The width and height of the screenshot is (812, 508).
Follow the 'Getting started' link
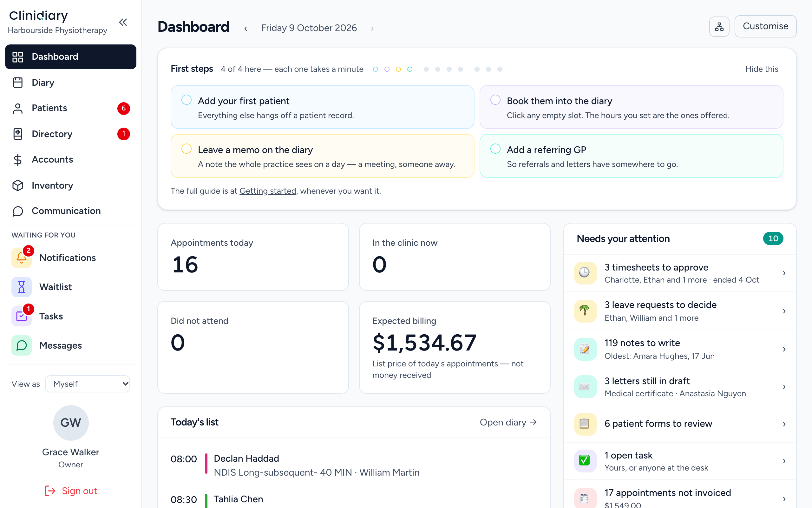tap(268, 191)
